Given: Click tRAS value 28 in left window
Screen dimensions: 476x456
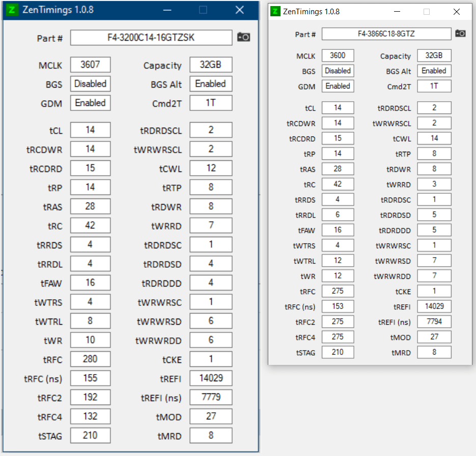Looking at the screenshot, I should click(90, 206).
